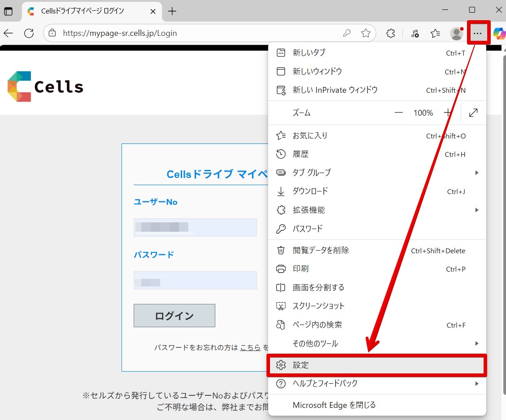
Task: Open 履歴 menu item
Action: 377,154
